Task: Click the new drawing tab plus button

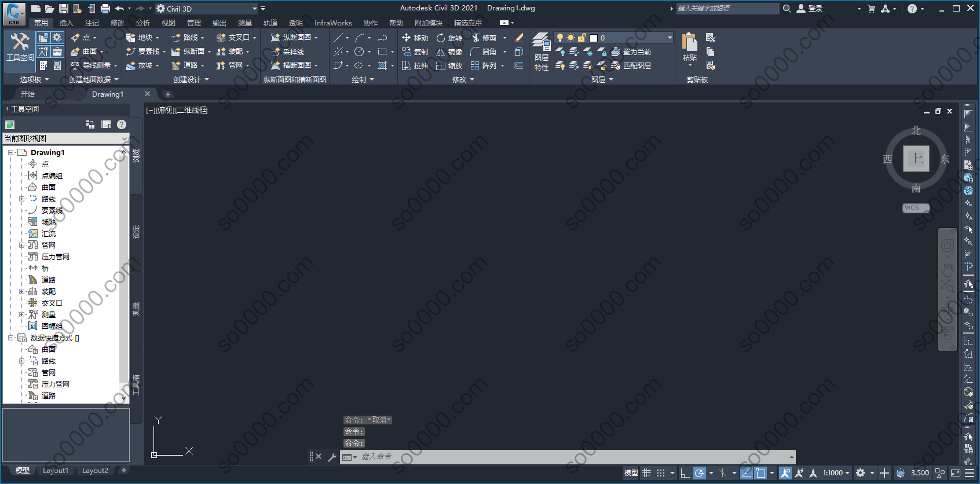Action: 168,94
